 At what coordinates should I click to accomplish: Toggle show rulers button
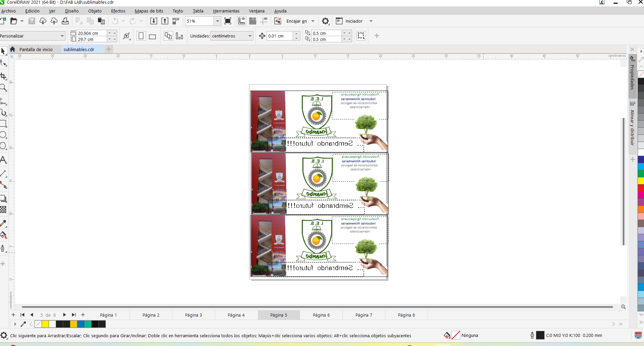coord(242,21)
